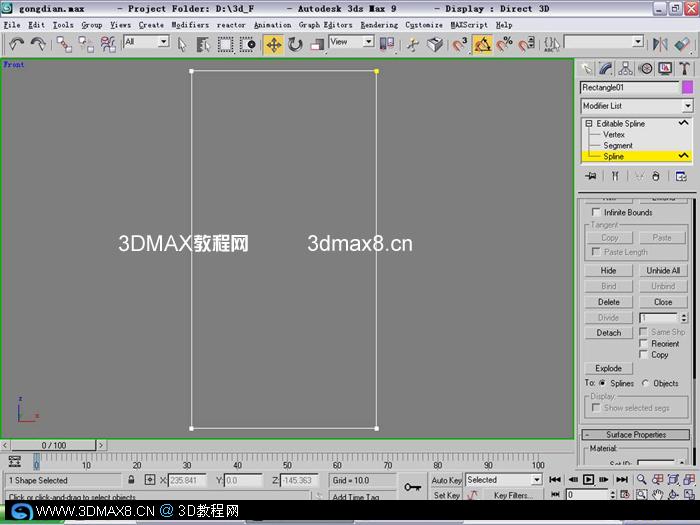Open the Hierarchy command panel tab
The image size is (700, 525).
click(625, 68)
